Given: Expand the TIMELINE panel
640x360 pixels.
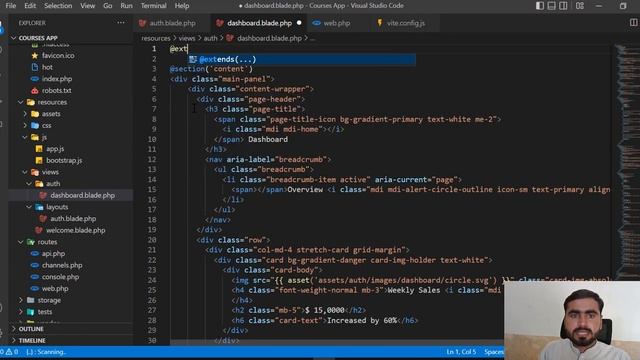Looking at the screenshot, I should [32, 340].
